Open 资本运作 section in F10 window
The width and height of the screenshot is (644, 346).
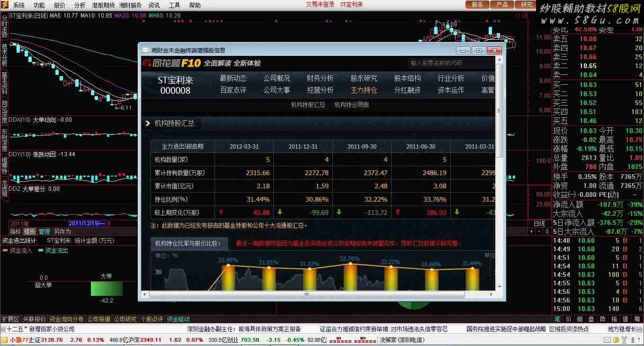(451, 90)
